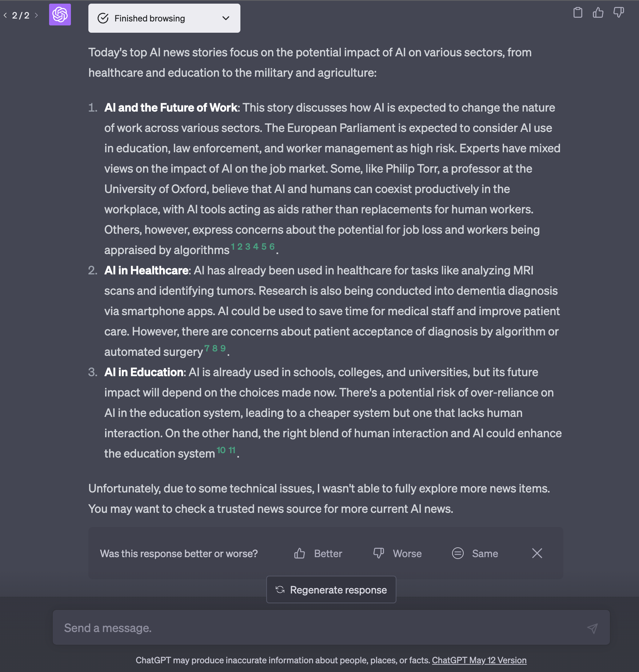Open citation 11 in the Education item

(x=232, y=450)
